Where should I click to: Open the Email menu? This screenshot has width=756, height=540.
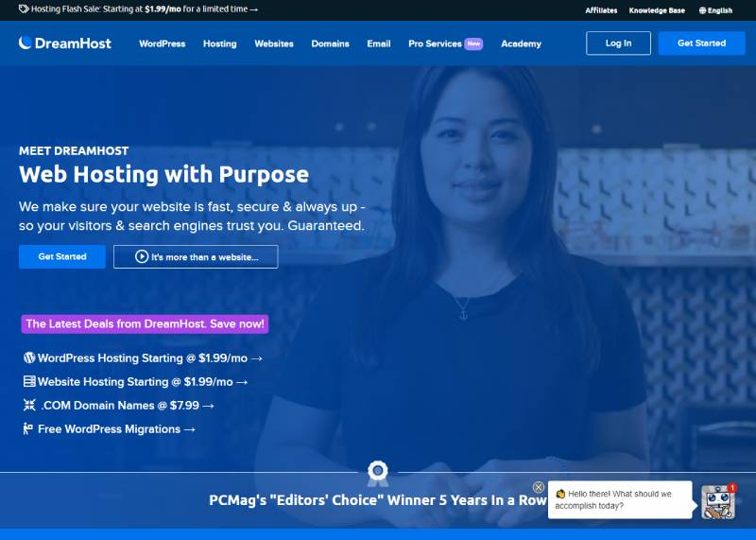[x=379, y=44]
